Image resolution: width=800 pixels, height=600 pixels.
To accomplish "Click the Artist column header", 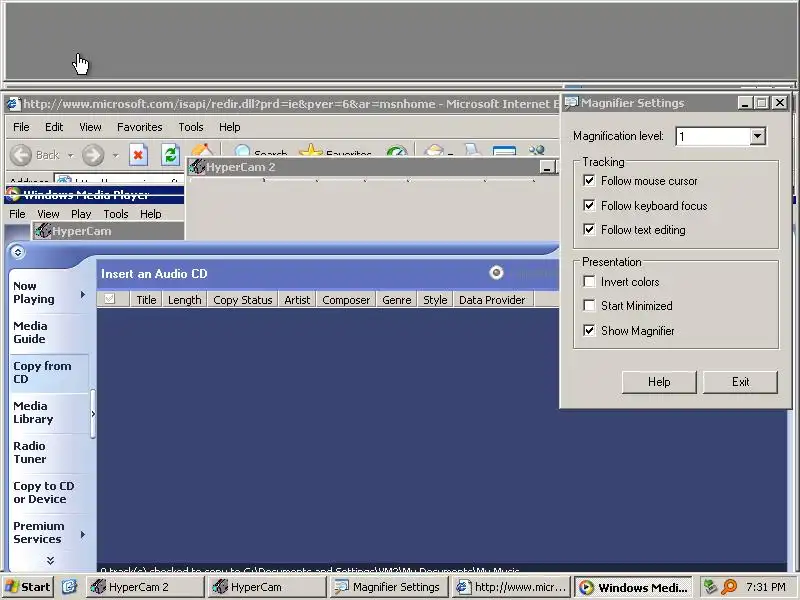I will [x=297, y=299].
